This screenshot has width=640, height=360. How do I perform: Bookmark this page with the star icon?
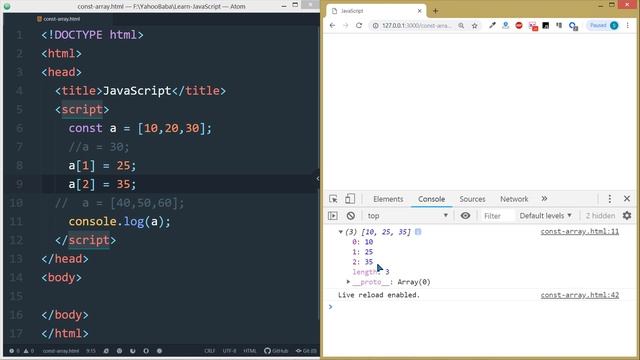pos(474,25)
